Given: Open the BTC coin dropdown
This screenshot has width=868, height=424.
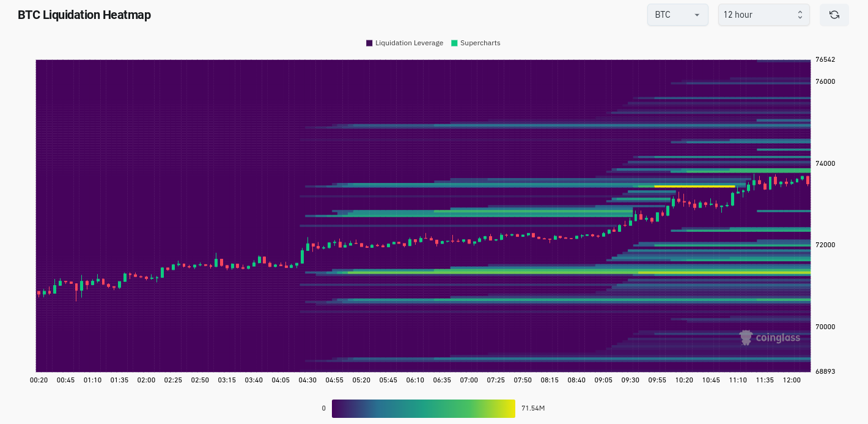Looking at the screenshot, I should (x=677, y=15).
